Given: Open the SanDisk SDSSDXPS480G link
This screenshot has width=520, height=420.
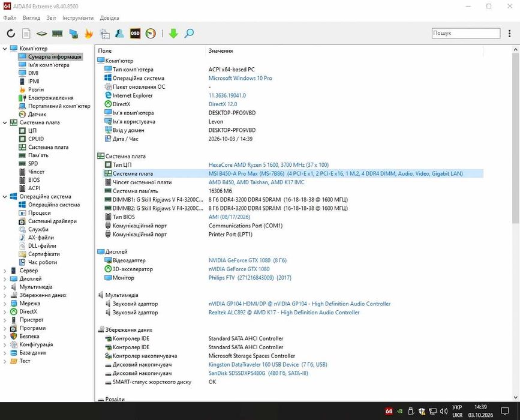Looking at the screenshot, I should [259, 373].
